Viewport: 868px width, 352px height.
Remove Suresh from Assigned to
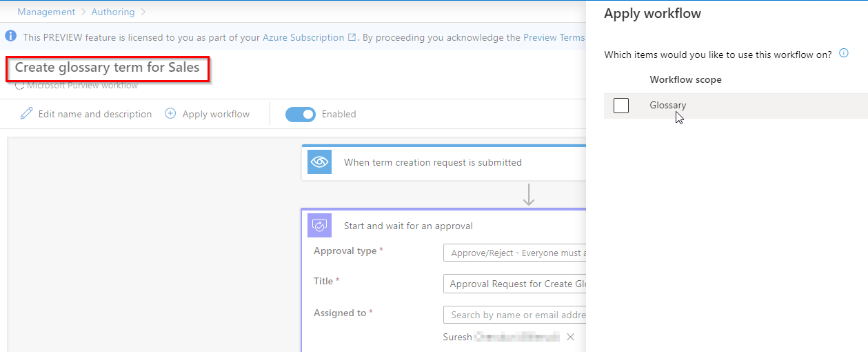(570, 337)
